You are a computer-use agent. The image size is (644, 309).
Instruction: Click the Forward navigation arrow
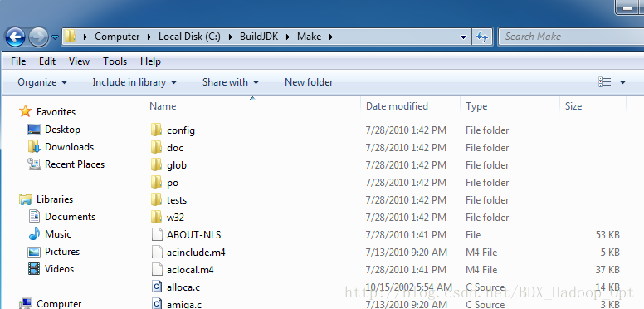coord(38,37)
